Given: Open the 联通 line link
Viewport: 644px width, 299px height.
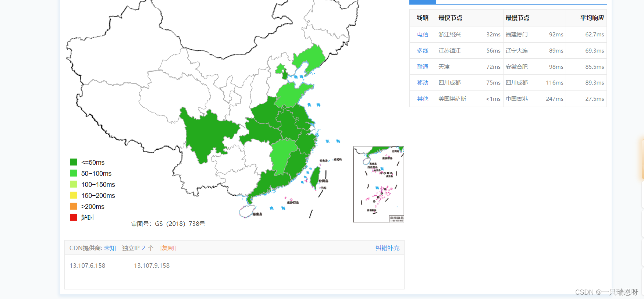Looking at the screenshot, I should [423, 67].
